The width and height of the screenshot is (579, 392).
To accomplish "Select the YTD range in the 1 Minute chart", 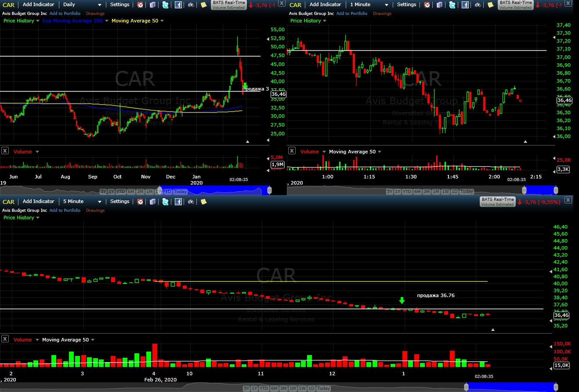I will 407,192.
